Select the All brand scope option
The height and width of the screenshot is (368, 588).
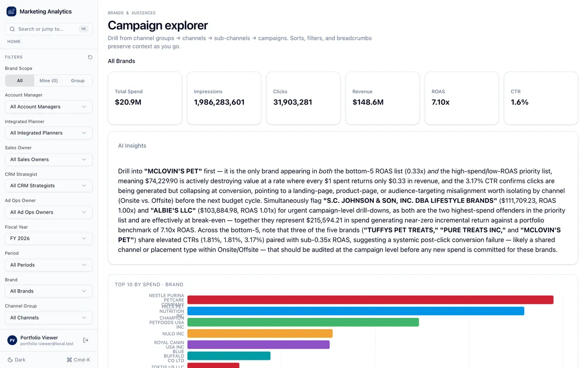(x=20, y=81)
